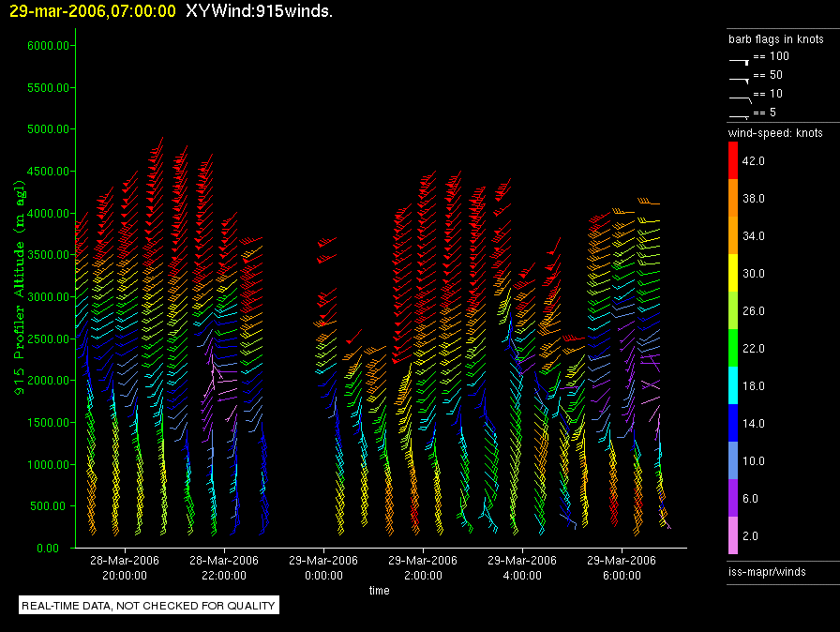The height and width of the screenshot is (632, 840).
Task: Click the iss-mapr/winds label
Action: pyautogui.click(x=767, y=571)
